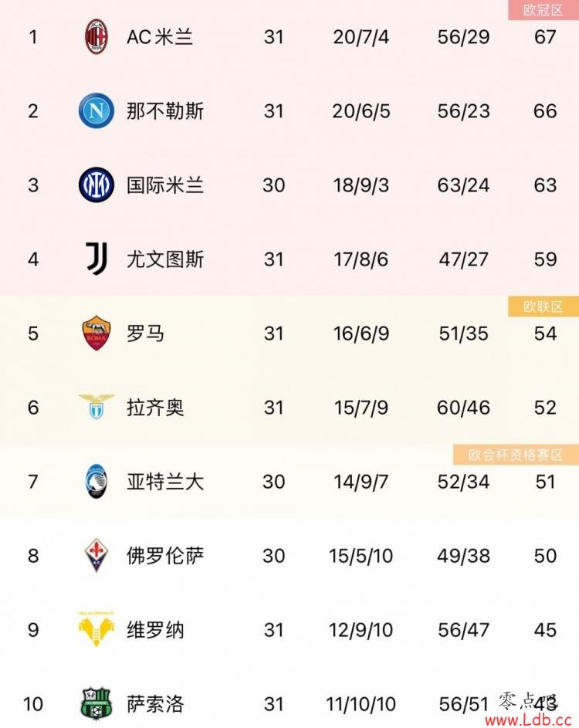Screen dimensions: 579x728
Task: Click the Atalanta club badge
Action: 96,482
